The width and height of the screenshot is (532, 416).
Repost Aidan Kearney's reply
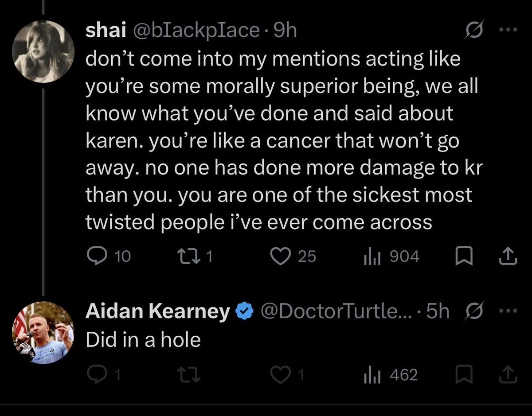click(x=183, y=375)
